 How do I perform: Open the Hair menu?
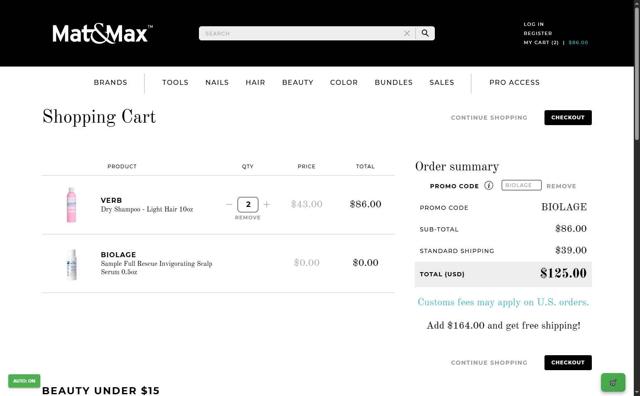(x=255, y=82)
